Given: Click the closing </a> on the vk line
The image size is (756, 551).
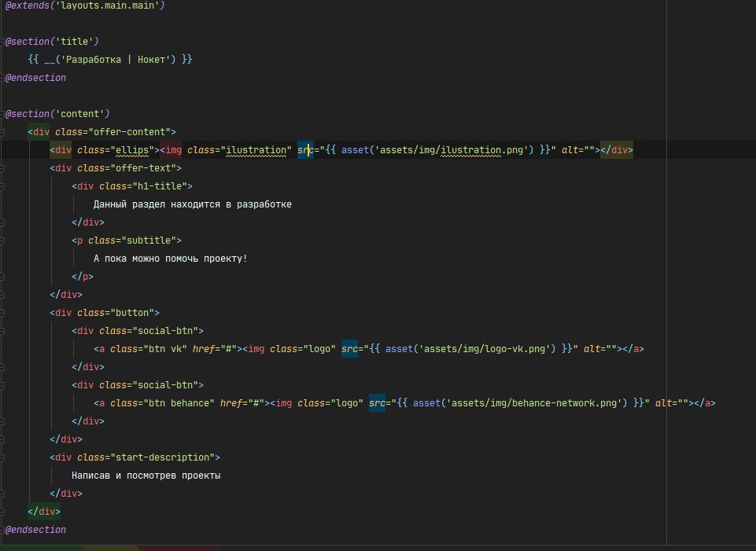Looking at the screenshot, I should 632,349.
